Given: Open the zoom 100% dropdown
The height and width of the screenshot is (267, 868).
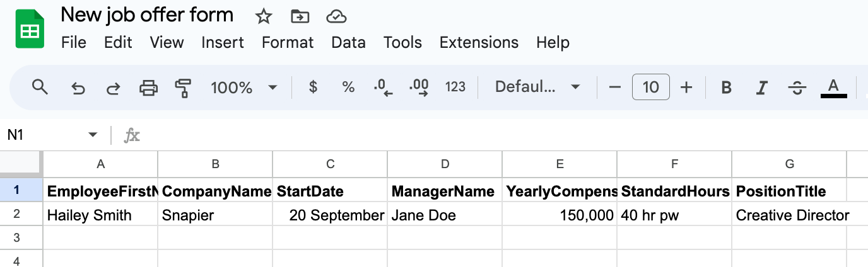Looking at the screenshot, I should click(x=244, y=88).
